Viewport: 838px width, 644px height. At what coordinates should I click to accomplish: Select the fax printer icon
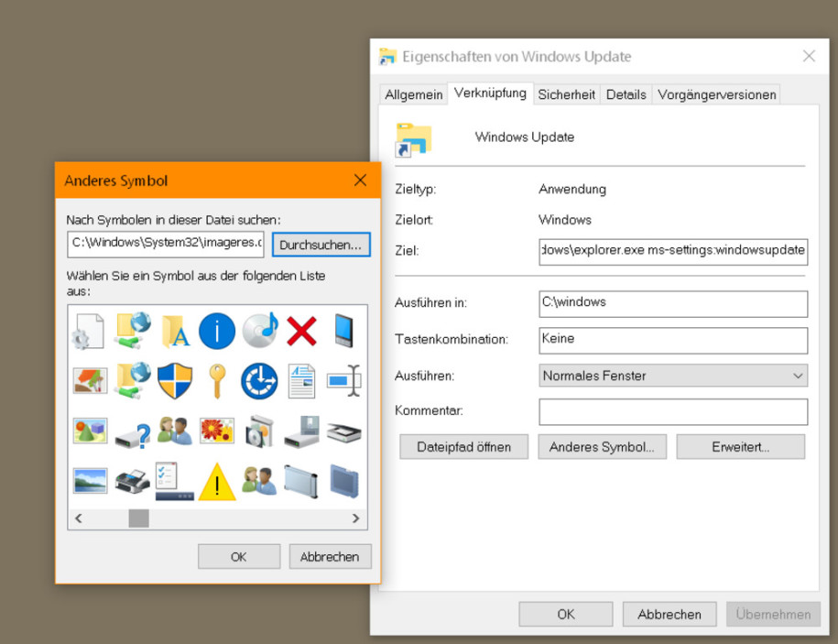(133, 482)
